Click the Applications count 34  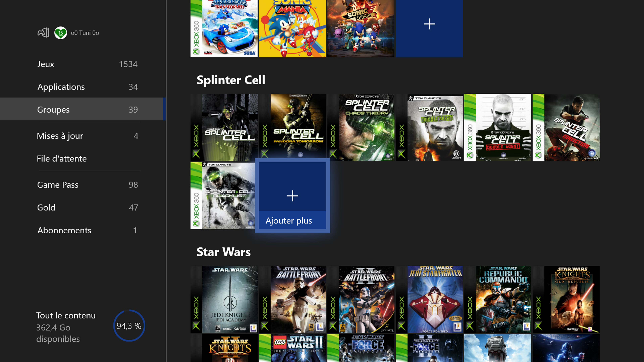click(133, 87)
